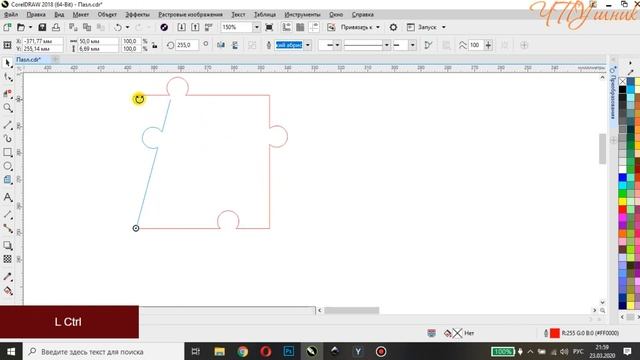This screenshot has height=360, width=640.
Task: Select the Text tool
Action: click(7, 198)
